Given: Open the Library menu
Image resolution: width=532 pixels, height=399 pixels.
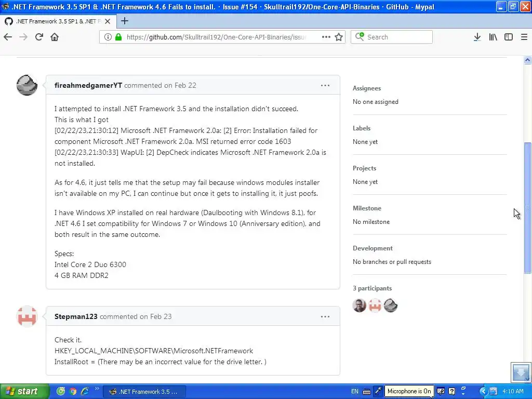Looking at the screenshot, I should 493,37.
